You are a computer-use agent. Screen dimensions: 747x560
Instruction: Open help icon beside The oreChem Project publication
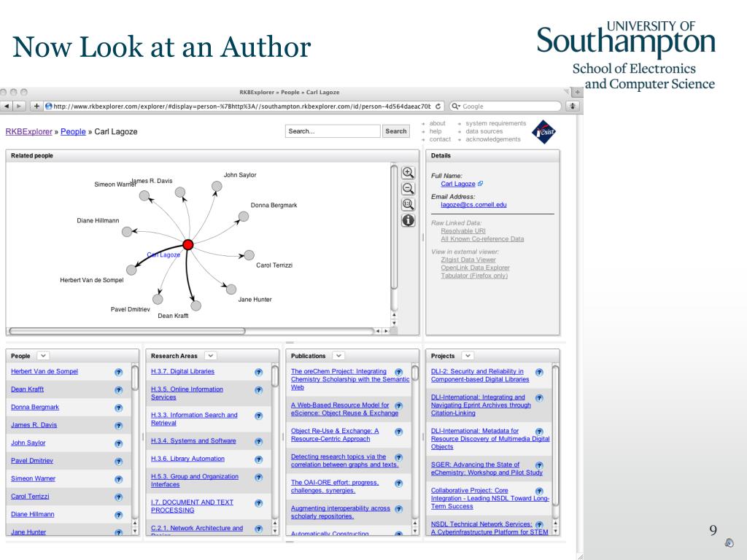coord(399,373)
